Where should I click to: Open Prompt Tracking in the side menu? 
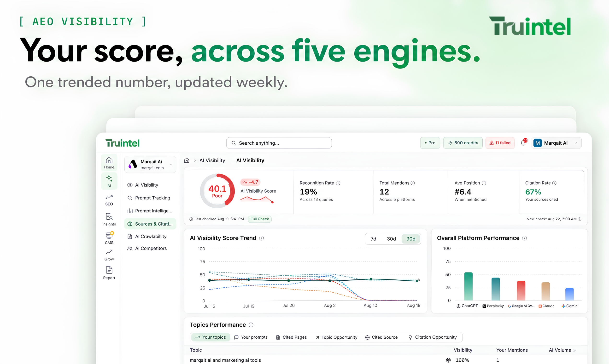click(150, 198)
